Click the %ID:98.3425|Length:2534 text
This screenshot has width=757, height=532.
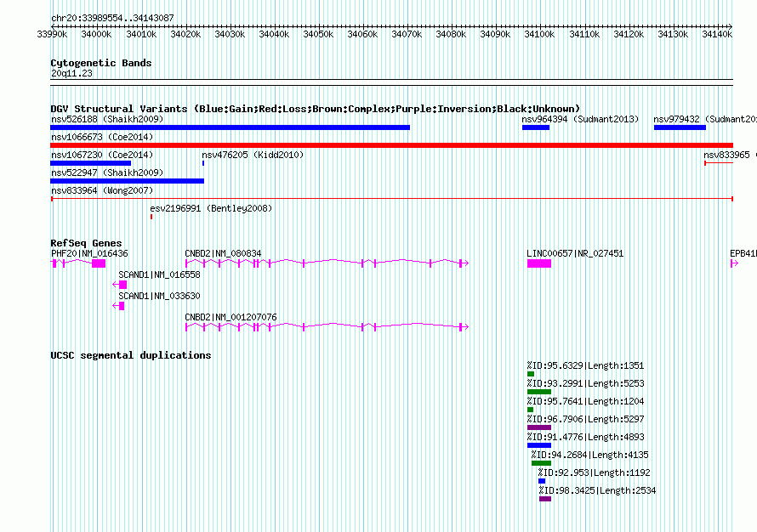coord(598,490)
